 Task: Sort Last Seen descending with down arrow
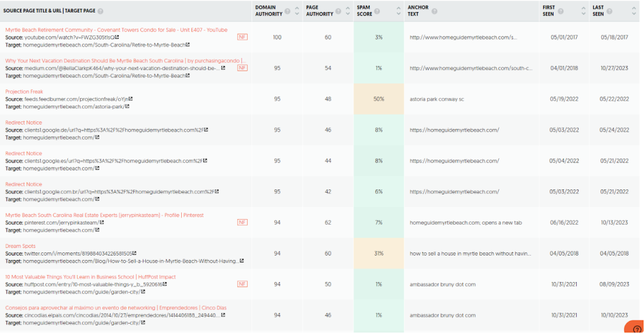634,14
